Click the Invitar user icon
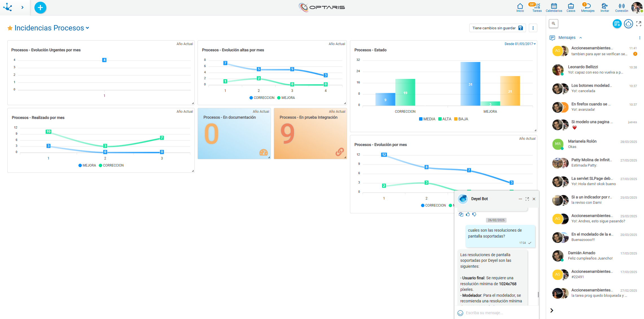This screenshot has width=644, height=319. (604, 7)
